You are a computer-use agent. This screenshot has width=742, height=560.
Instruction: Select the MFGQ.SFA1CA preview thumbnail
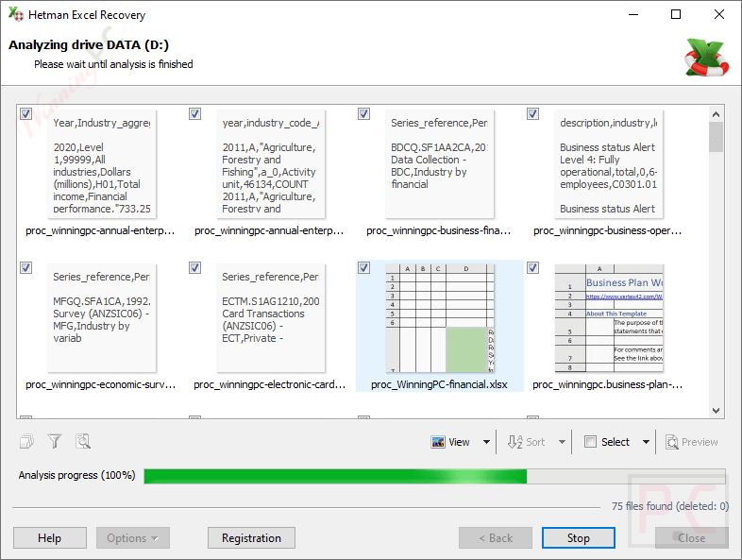point(102,317)
